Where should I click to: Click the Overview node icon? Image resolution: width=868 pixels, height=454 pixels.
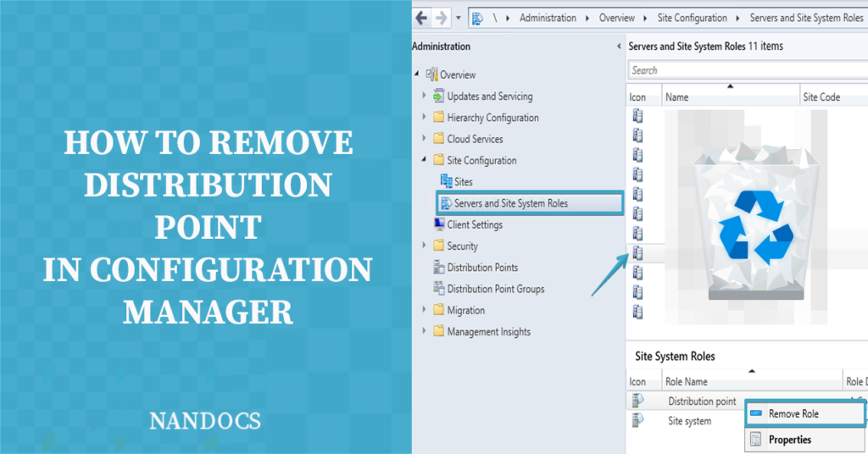pos(431,74)
